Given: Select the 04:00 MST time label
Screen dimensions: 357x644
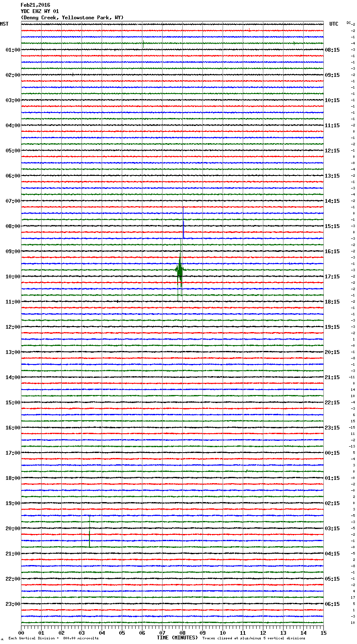Looking at the screenshot, I should point(13,126).
